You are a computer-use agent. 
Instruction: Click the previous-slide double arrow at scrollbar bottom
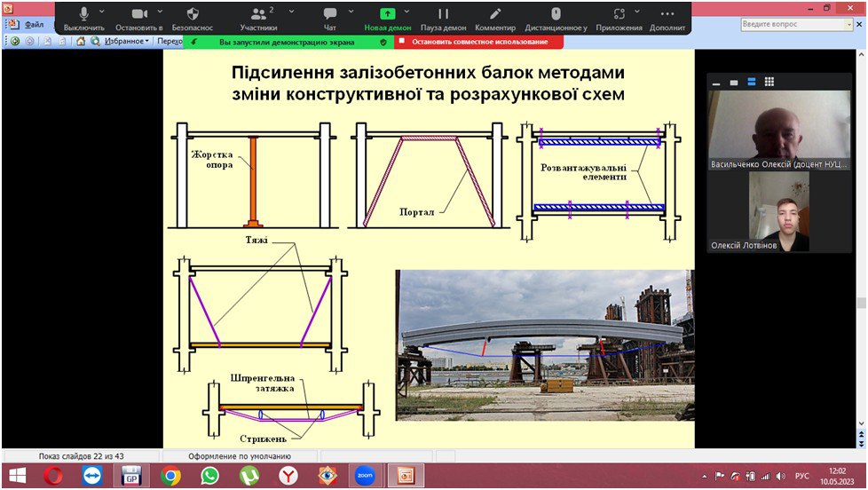(861, 435)
